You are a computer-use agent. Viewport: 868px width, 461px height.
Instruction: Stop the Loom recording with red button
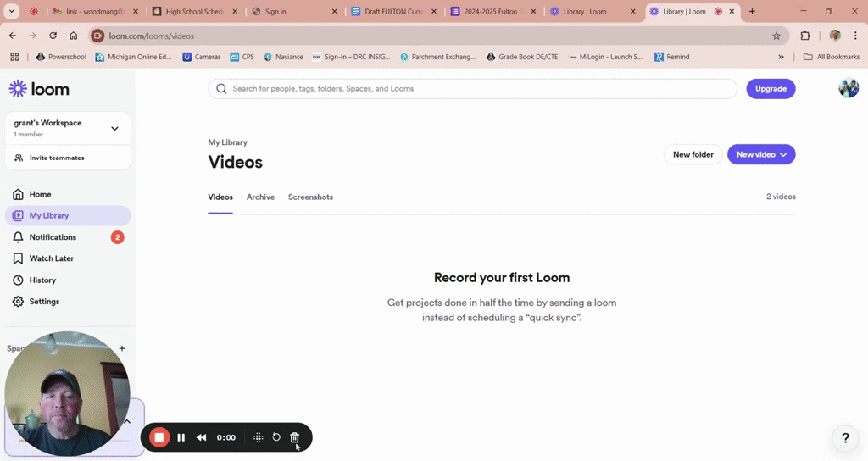coord(159,437)
